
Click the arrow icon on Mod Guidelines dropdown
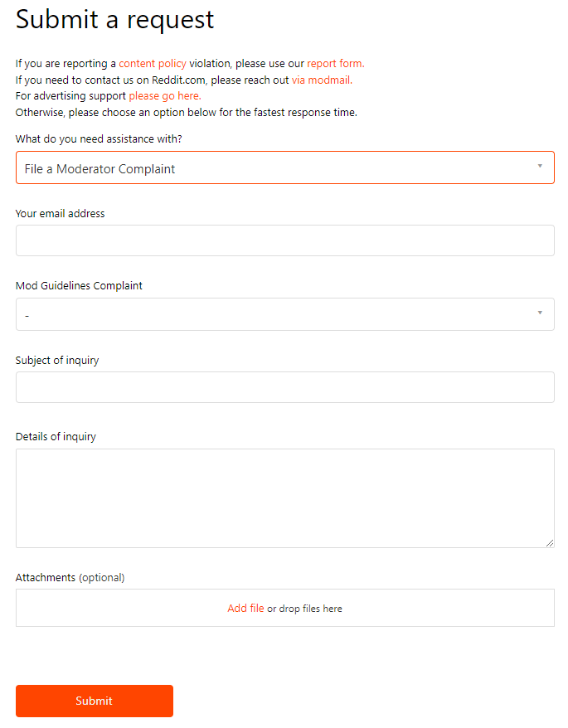540,313
